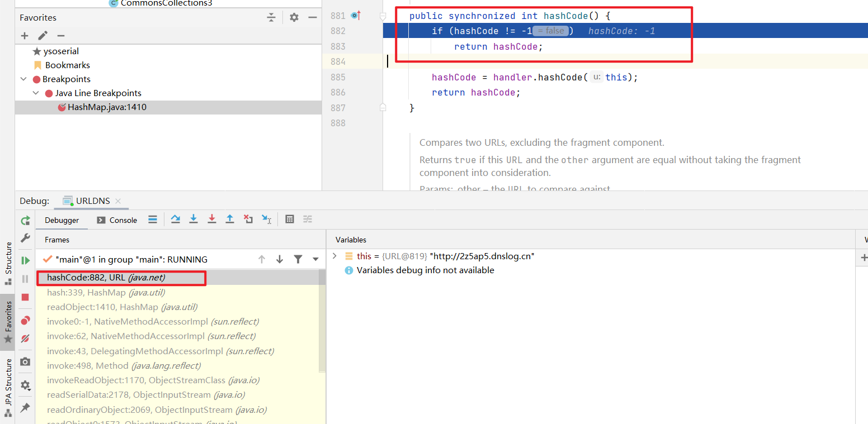Select frame invoke0:-1, NativeMethodAccessorImpl
The image size is (868, 424).
pyautogui.click(x=177, y=321)
